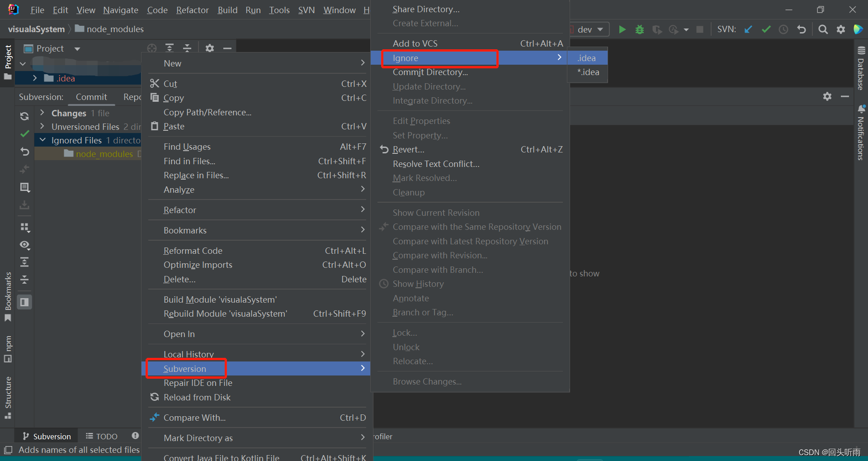The image size is (868, 461).
Task: Toggle the preview diff icon in Subversion sidebar
Action: click(24, 302)
